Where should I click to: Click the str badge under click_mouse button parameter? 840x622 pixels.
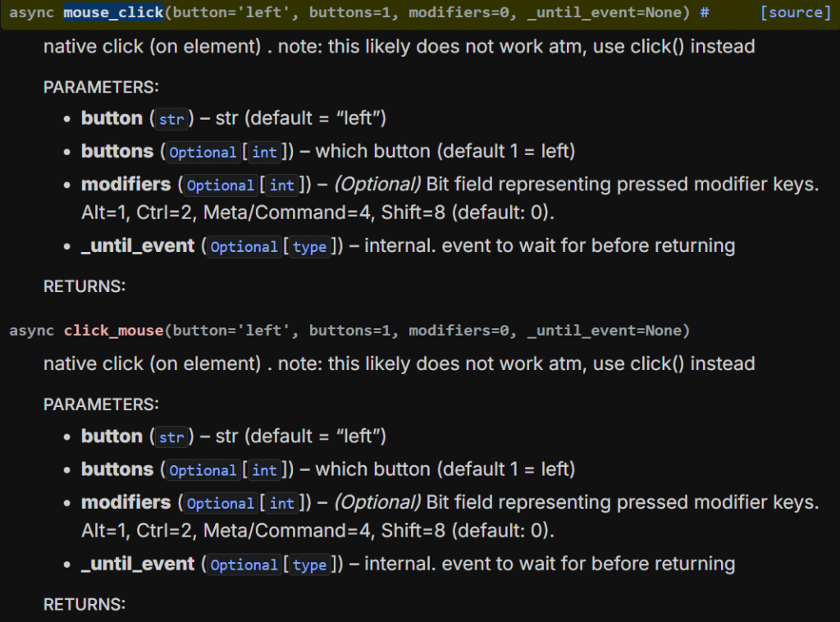171,438
